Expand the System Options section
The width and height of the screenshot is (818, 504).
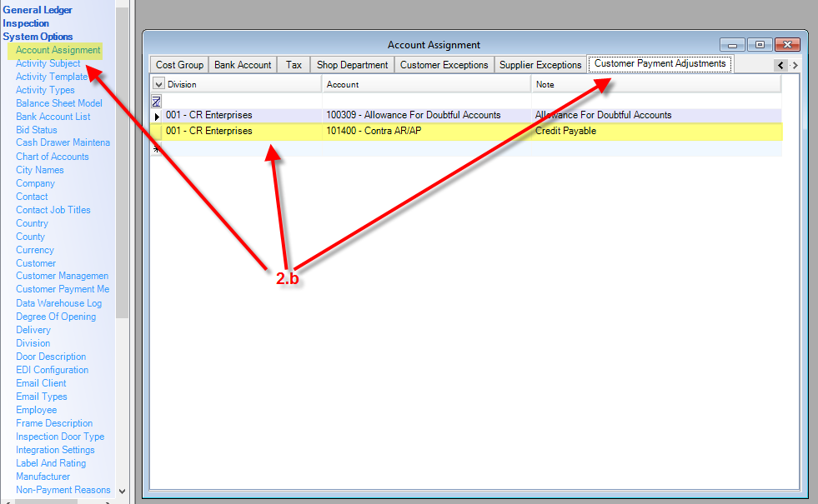tap(38, 37)
